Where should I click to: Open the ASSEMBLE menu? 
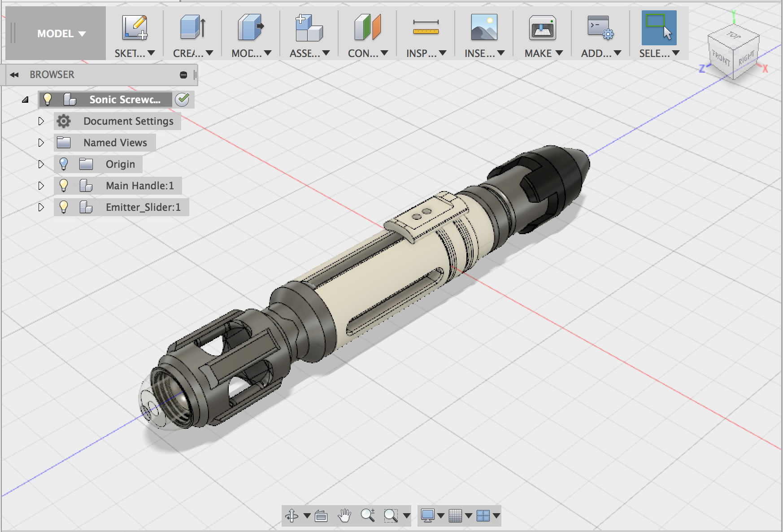tap(309, 53)
